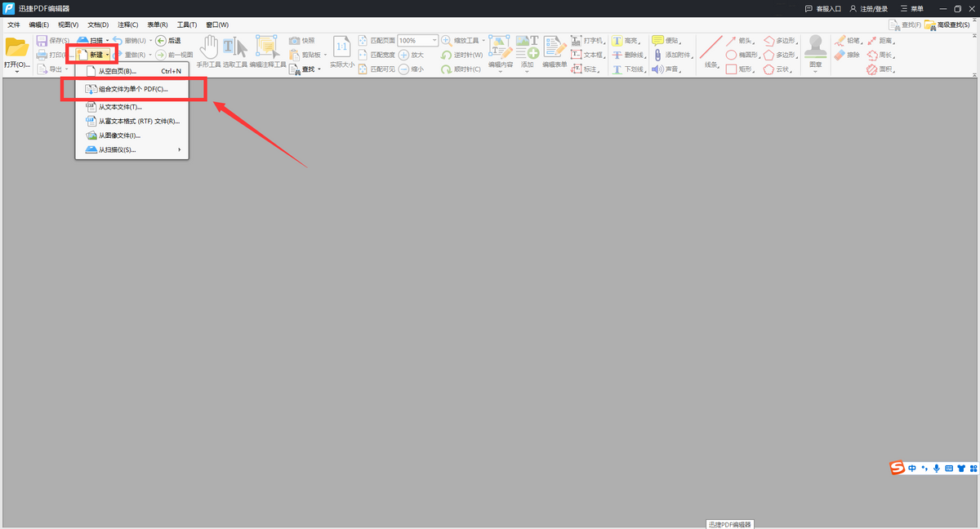
Task: Open the zoom percentage 100% combo box
Action: 417,40
